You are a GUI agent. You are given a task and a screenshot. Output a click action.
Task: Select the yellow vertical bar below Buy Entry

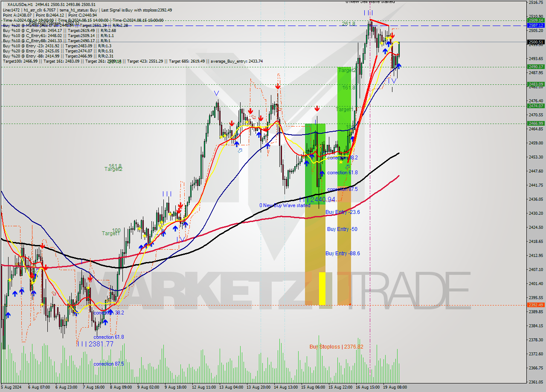(322, 288)
